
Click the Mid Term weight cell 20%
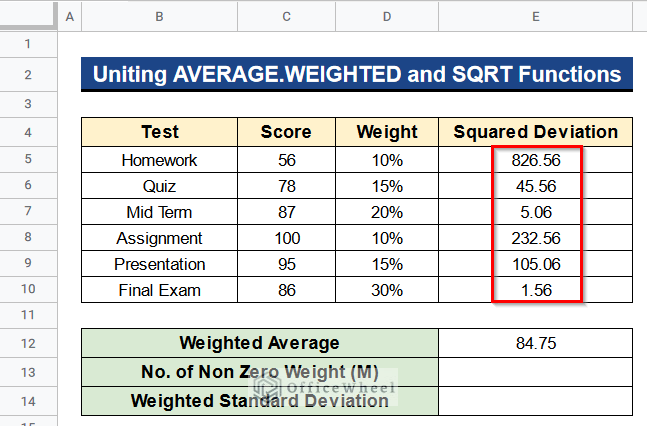coord(387,212)
